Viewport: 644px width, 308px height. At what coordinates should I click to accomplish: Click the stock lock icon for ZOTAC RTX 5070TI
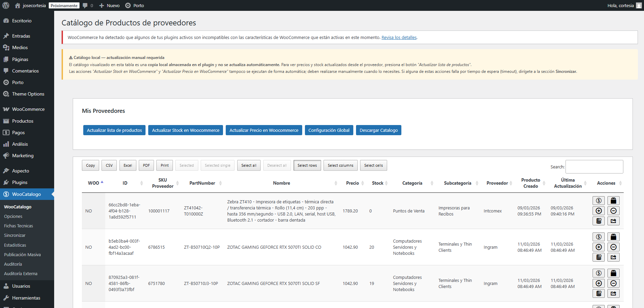[613, 237]
